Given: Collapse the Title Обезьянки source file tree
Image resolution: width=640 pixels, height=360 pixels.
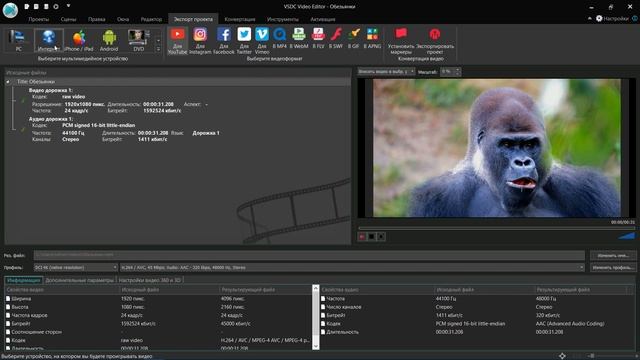Looking at the screenshot, I should [8, 82].
